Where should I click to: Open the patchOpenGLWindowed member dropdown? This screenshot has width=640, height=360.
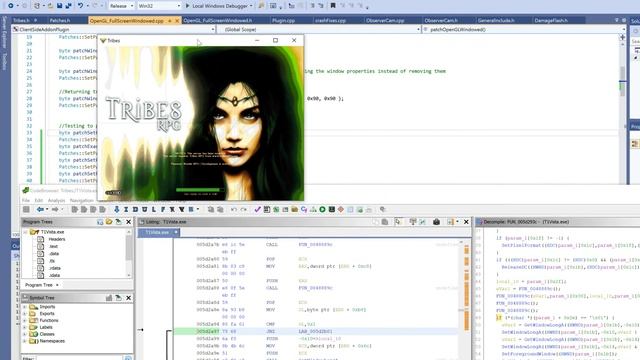click(524, 29)
